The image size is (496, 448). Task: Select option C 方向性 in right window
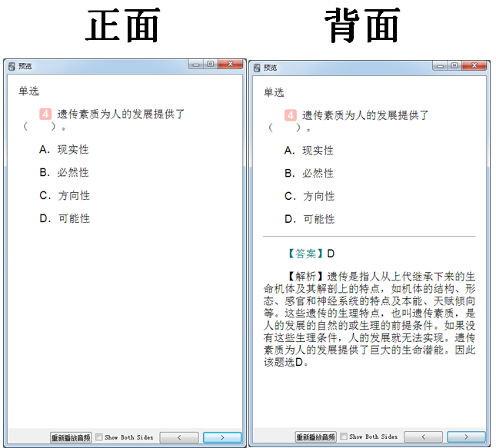tap(309, 196)
